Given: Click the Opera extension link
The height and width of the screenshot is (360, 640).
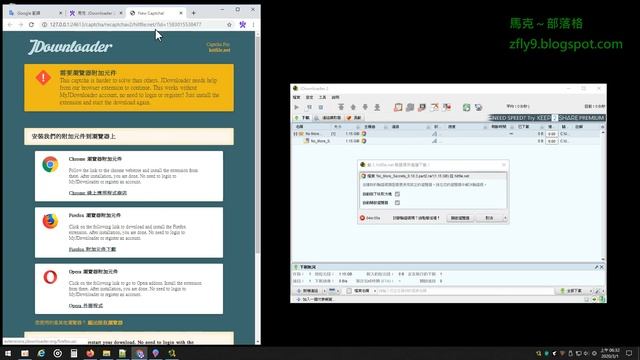Looking at the screenshot, I should [86, 305].
